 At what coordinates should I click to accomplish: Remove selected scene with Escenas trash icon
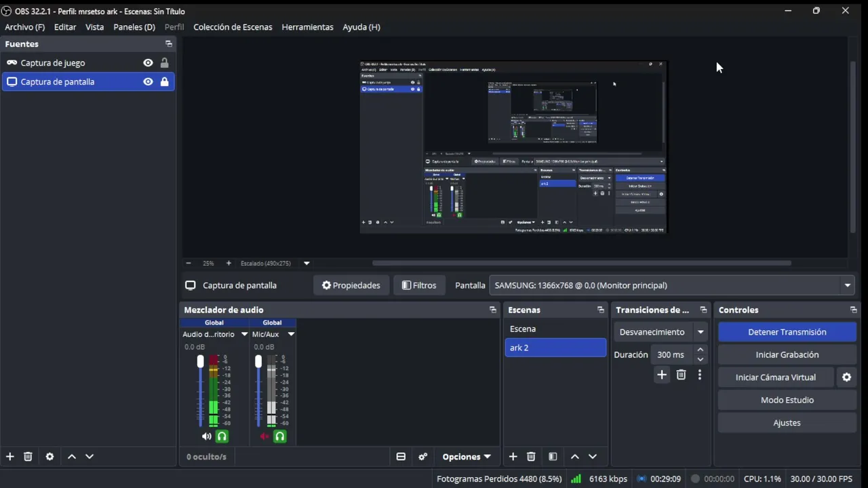coord(531,457)
